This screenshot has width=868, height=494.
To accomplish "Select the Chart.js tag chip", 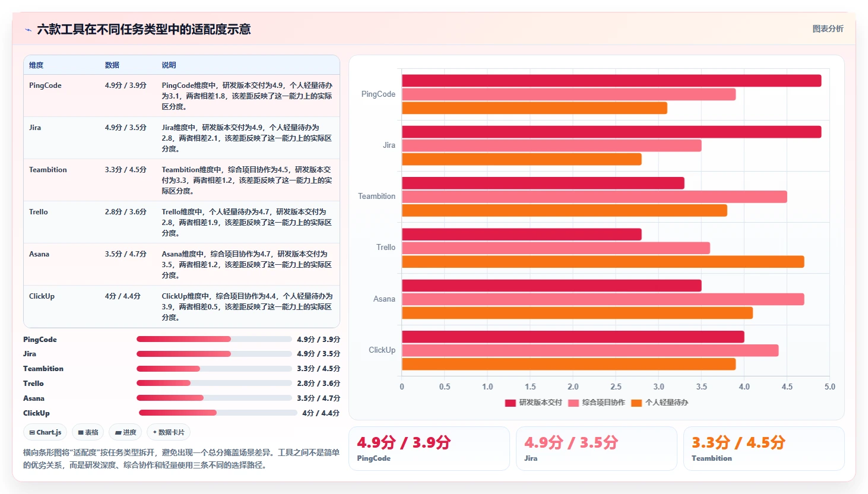I will 46,432.
